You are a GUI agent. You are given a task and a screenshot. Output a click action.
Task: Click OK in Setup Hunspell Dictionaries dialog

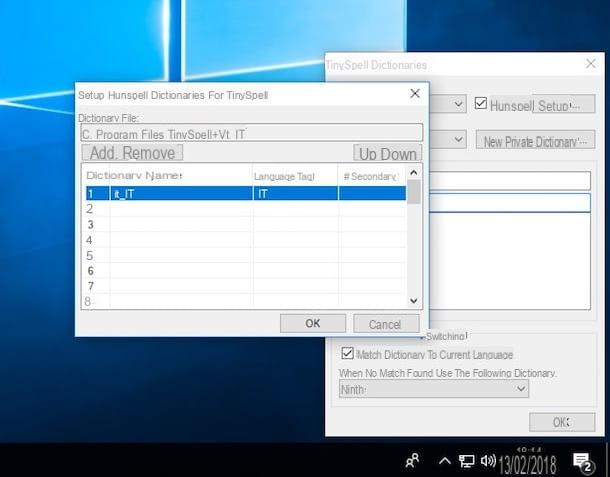pos(313,323)
